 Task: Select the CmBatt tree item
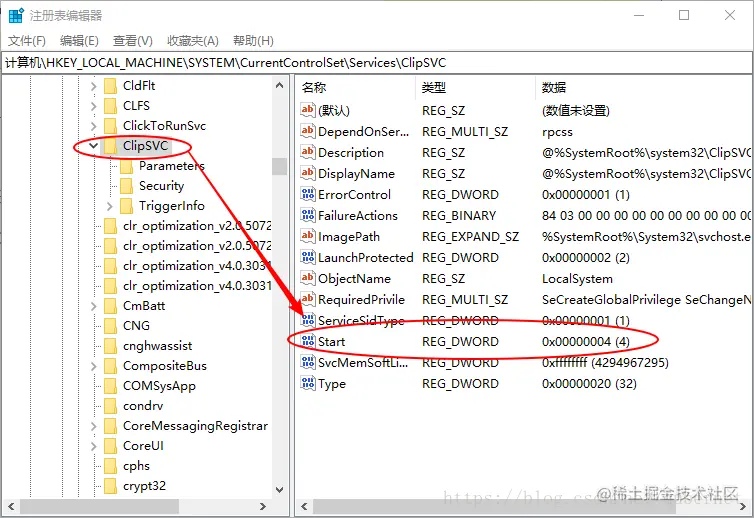coord(144,306)
